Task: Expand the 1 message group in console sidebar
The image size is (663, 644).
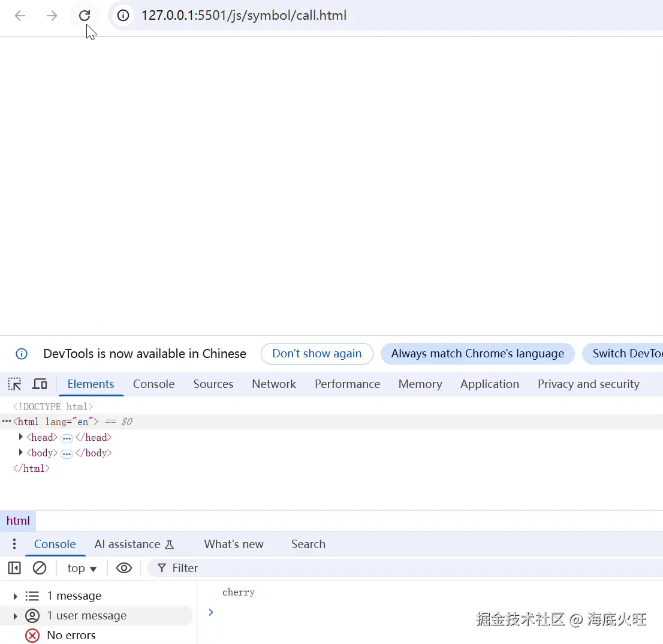Action: [x=14, y=595]
